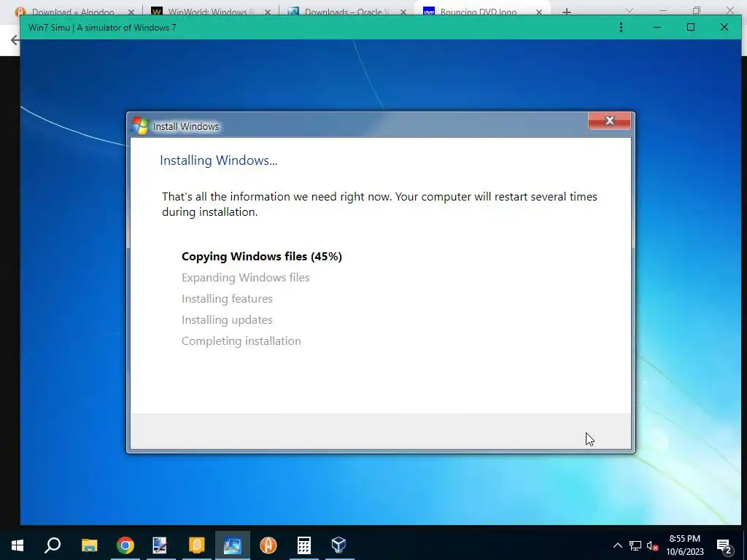Viewport: 747px width, 560px height.
Task: Switch to the active Win7 Simu taskbar app
Action: tap(233, 545)
